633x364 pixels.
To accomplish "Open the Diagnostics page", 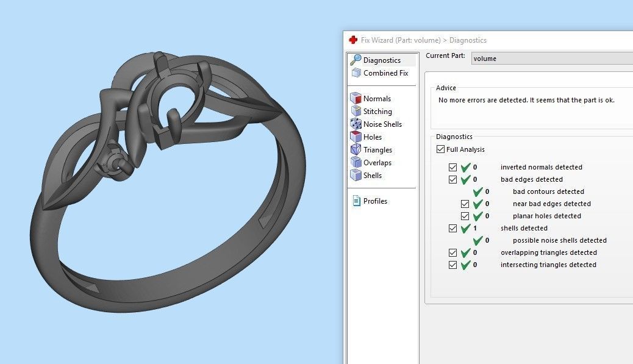I will 382,60.
